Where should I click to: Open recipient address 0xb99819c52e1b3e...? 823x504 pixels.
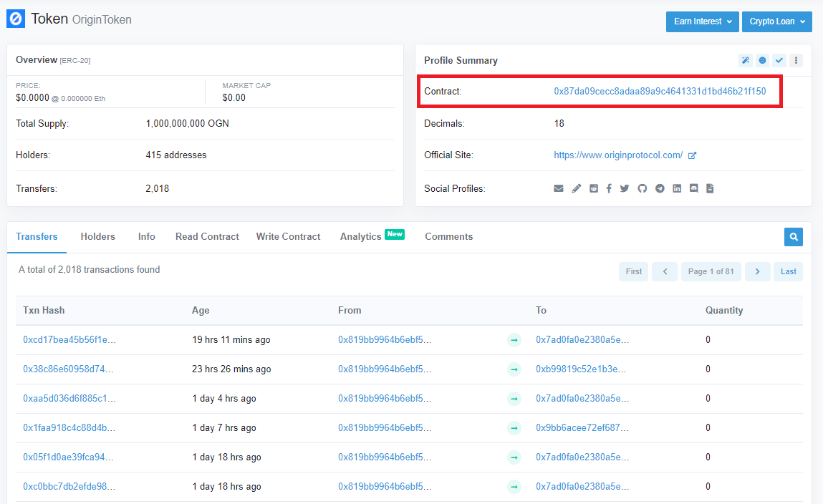tap(581, 369)
